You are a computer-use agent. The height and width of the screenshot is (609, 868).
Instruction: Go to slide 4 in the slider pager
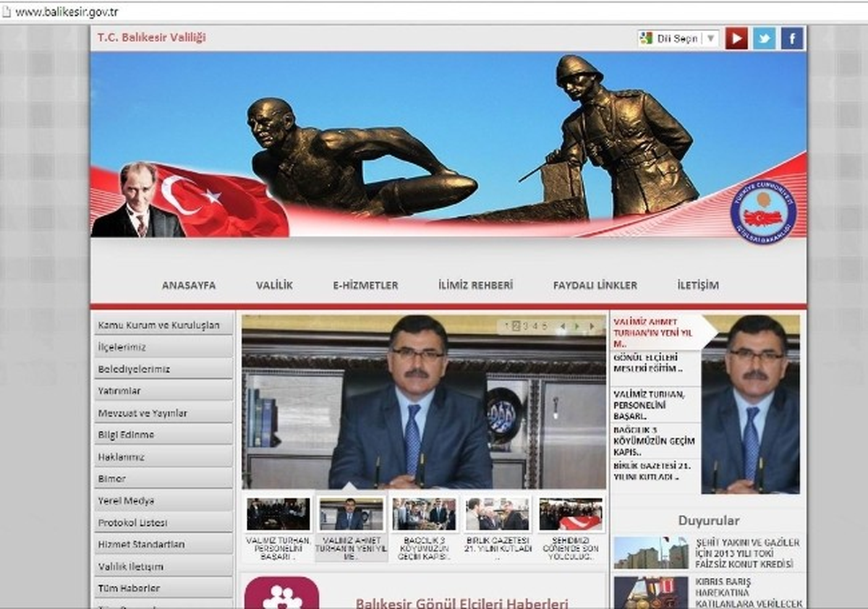click(535, 326)
